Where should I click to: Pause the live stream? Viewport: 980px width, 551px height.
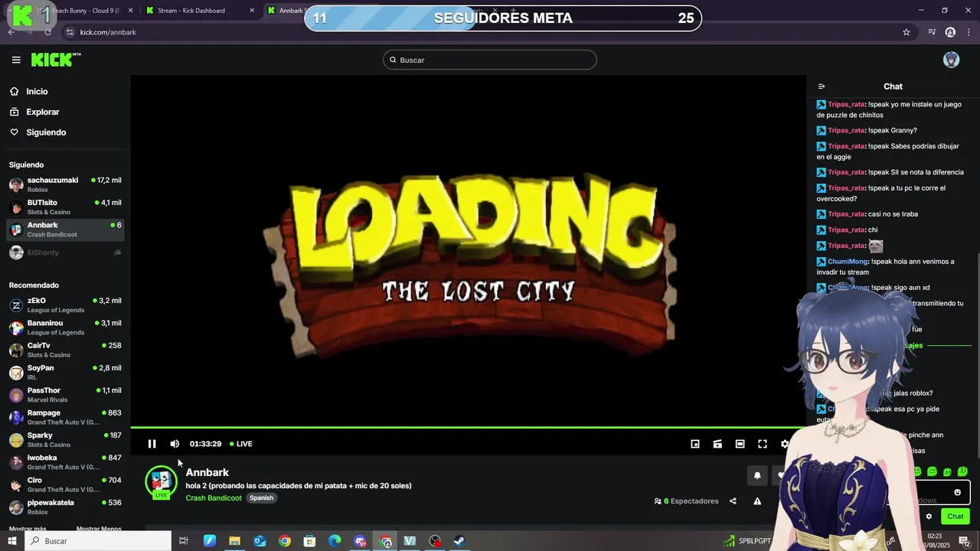(152, 444)
